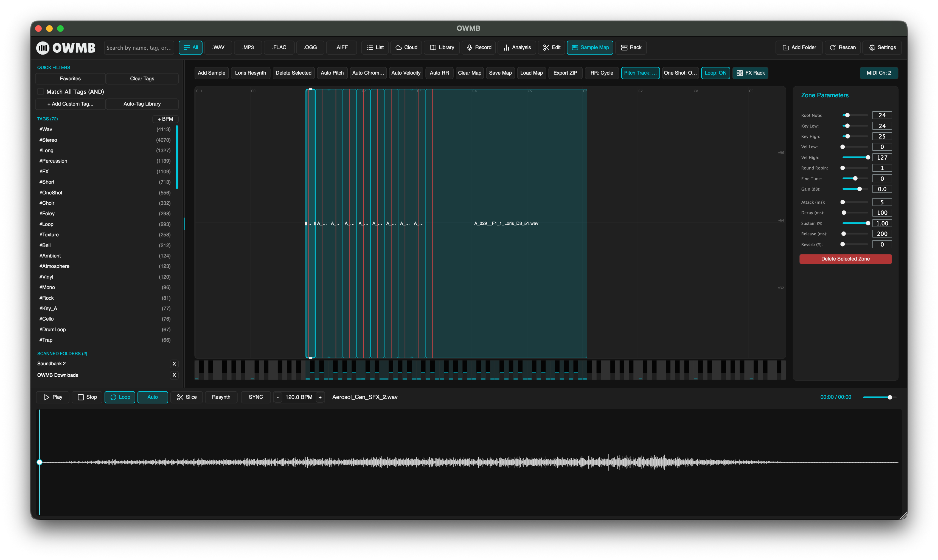Viewport: 938px width, 560px height.
Task: Stop sample playback
Action: (87, 397)
